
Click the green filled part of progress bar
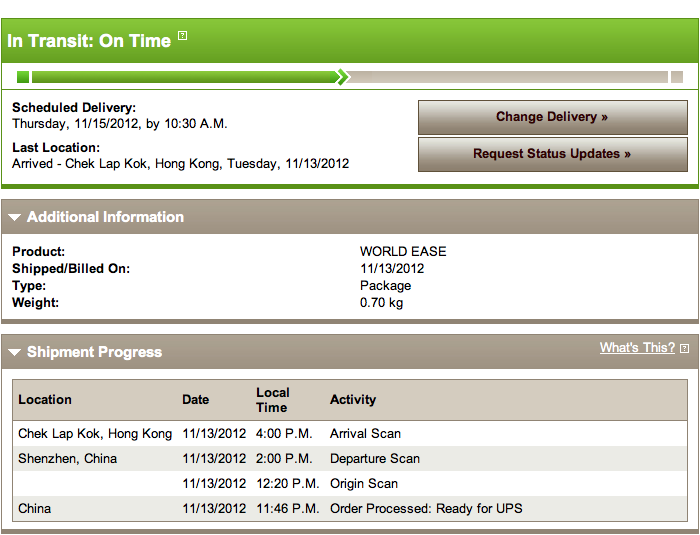tap(183, 77)
